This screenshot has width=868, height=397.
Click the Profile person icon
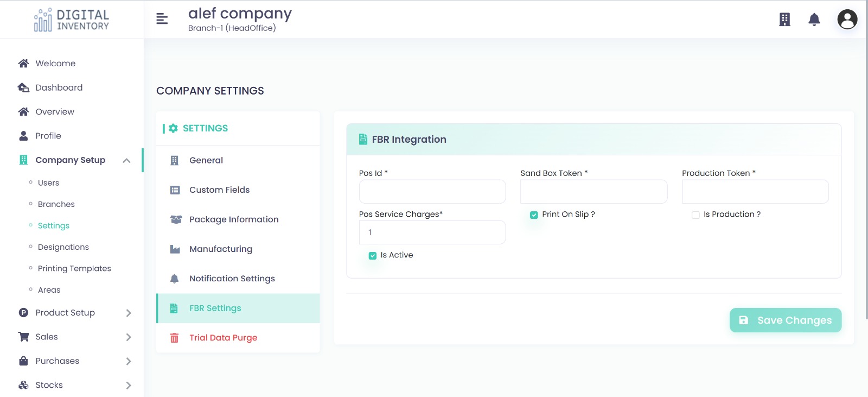pos(23,136)
